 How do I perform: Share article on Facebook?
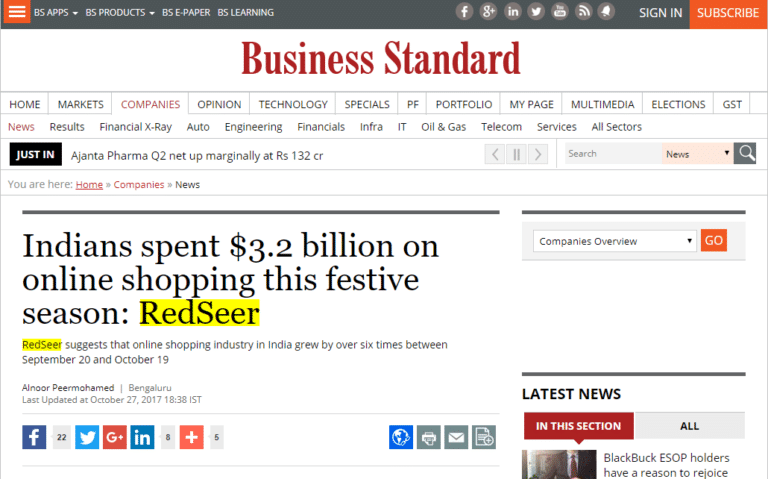coord(34,437)
